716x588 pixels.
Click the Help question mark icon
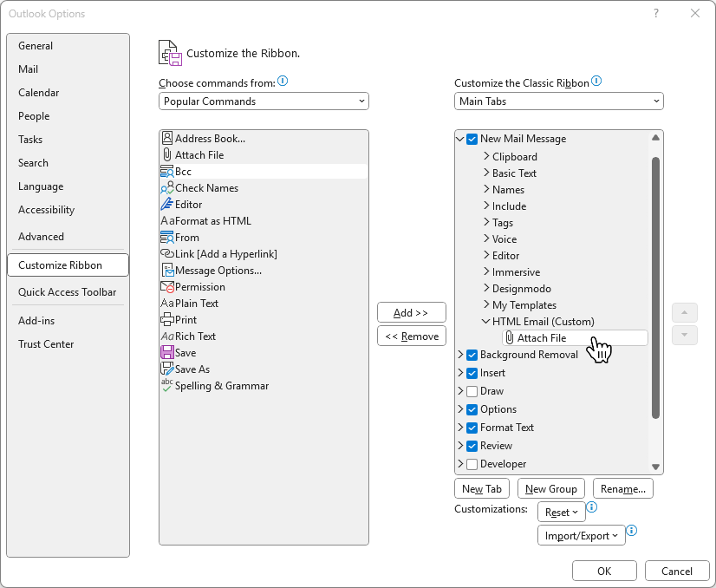point(656,13)
